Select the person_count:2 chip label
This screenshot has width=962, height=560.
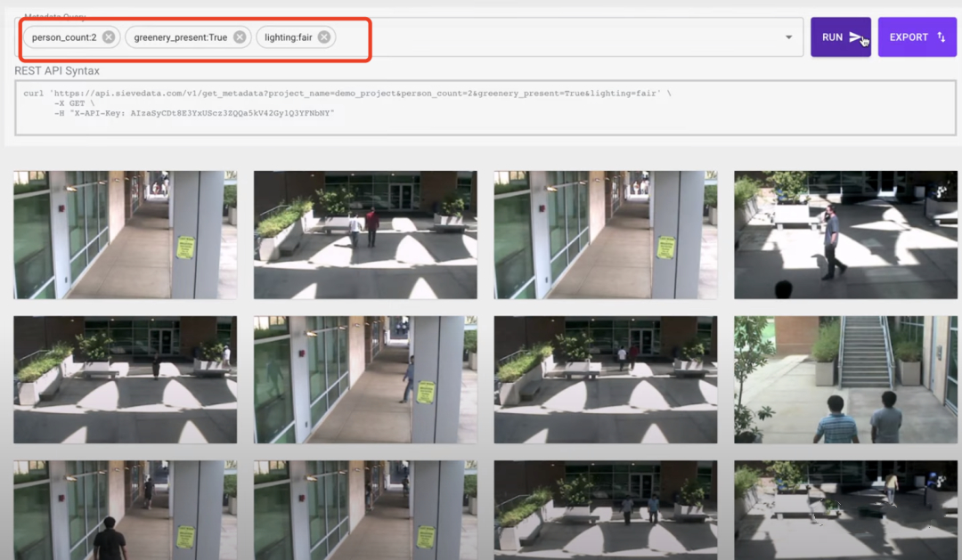point(64,37)
